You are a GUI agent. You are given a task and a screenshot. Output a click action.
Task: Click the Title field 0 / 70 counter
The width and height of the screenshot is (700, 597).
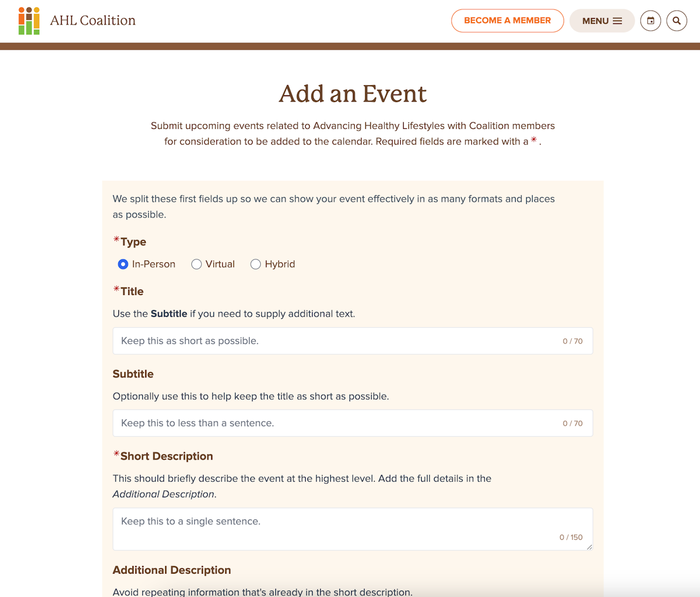click(x=573, y=341)
